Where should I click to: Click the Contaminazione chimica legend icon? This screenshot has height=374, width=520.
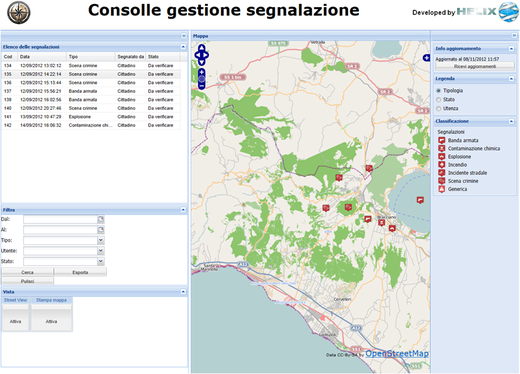click(x=442, y=148)
